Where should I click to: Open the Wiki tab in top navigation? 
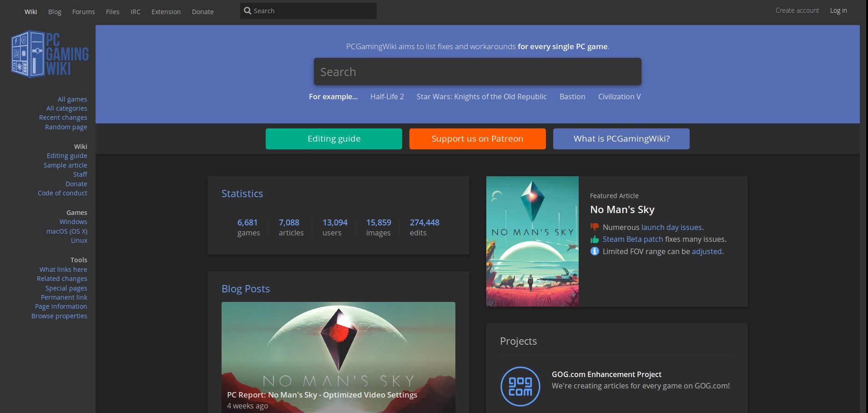(x=31, y=12)
